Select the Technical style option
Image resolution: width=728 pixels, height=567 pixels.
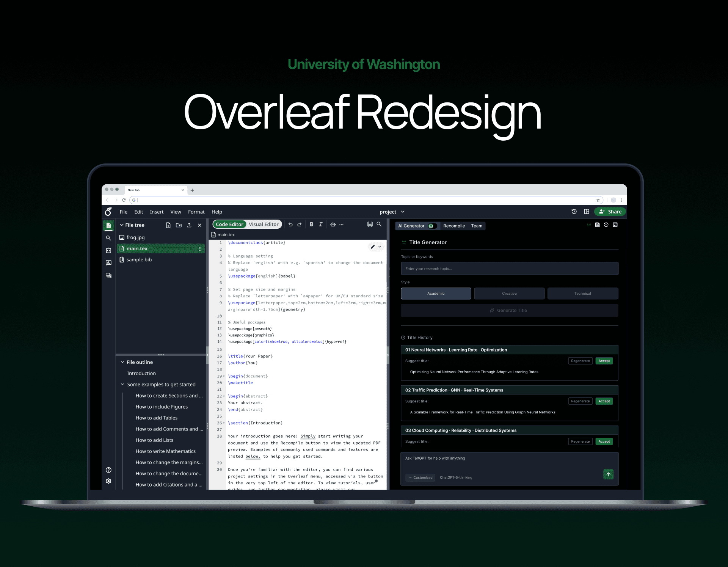[x=582, y=293]
